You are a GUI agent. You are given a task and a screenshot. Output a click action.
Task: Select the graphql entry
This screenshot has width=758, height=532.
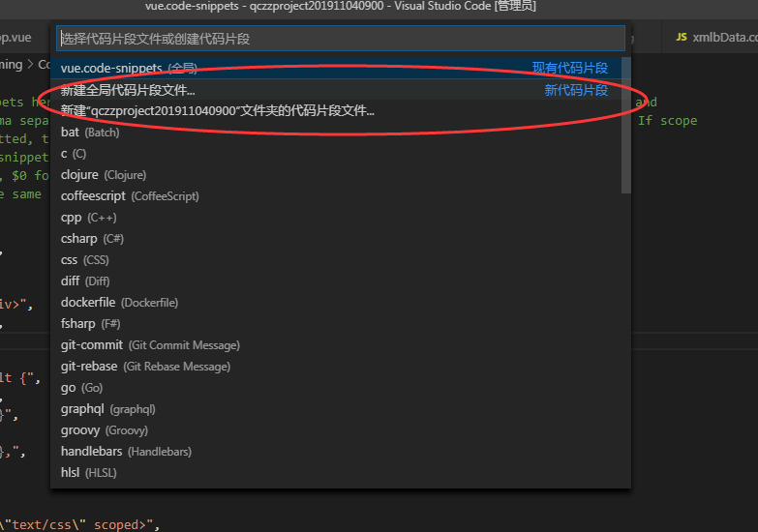point(336,409)
